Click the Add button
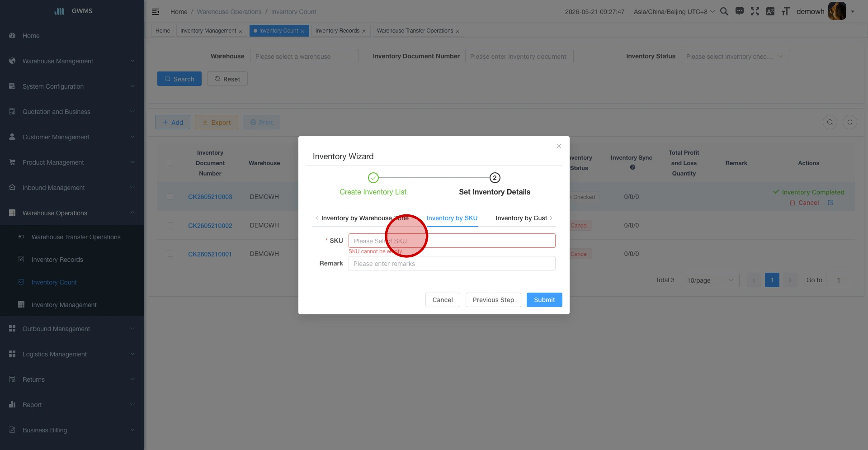 [173, 122]
